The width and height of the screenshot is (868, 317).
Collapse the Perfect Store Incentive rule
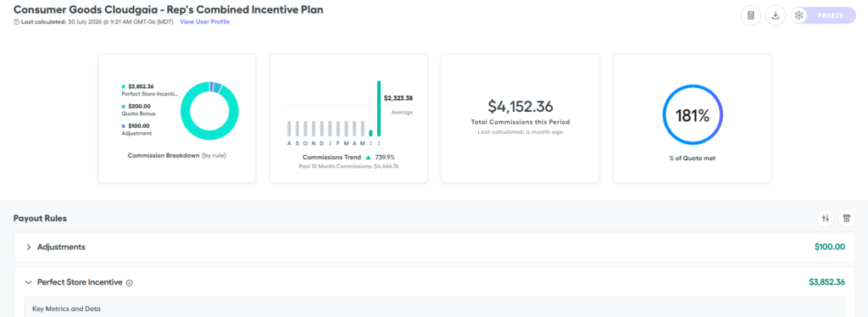[29, 282]
